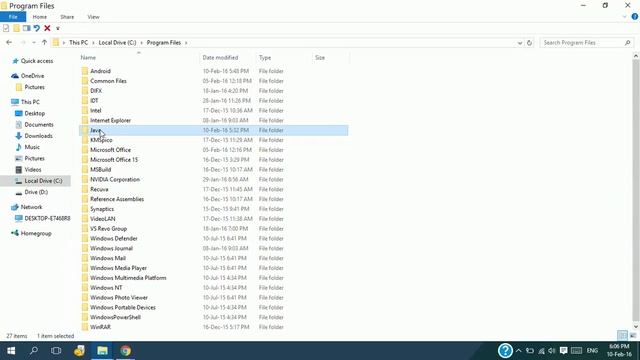
Task: Switch to the Share ribbon tab
Action: pyautogui.click(x=67, y=17)
